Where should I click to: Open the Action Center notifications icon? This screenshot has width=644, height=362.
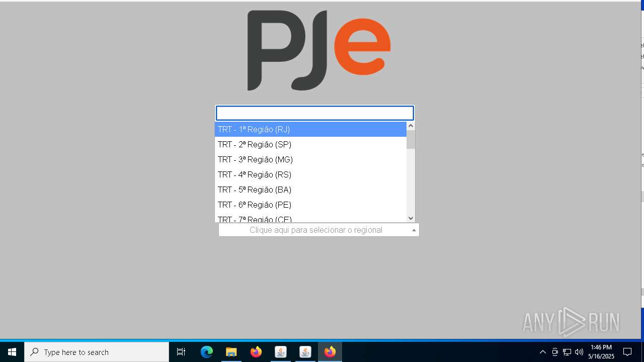click(x=627, y=352)
